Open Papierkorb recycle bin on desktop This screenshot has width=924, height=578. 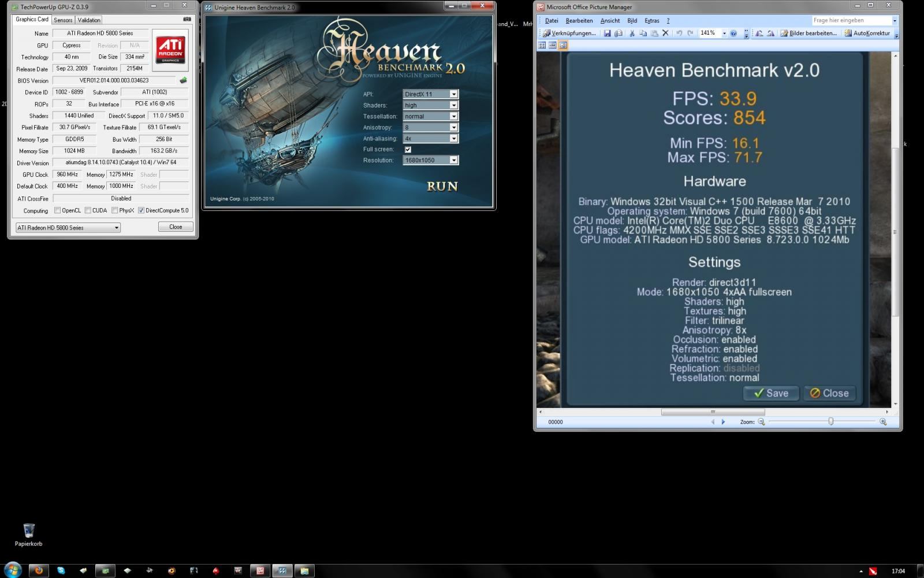pos(28,535)
